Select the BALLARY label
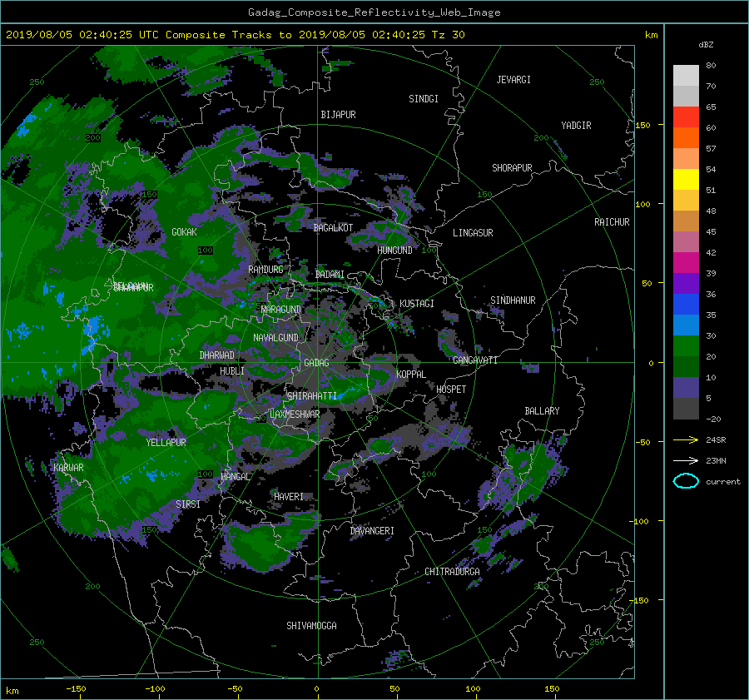The width and height of the screenshot is (749, 700). point(542,411)
